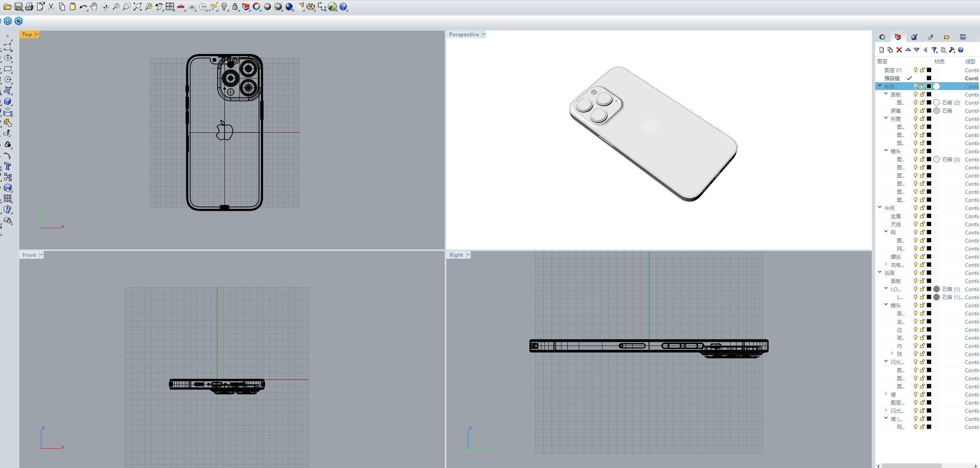This screenshot has width=980, height=468.
Task: Select the Rectangle tool in left toolbar
Action: [x=8, y=69]
